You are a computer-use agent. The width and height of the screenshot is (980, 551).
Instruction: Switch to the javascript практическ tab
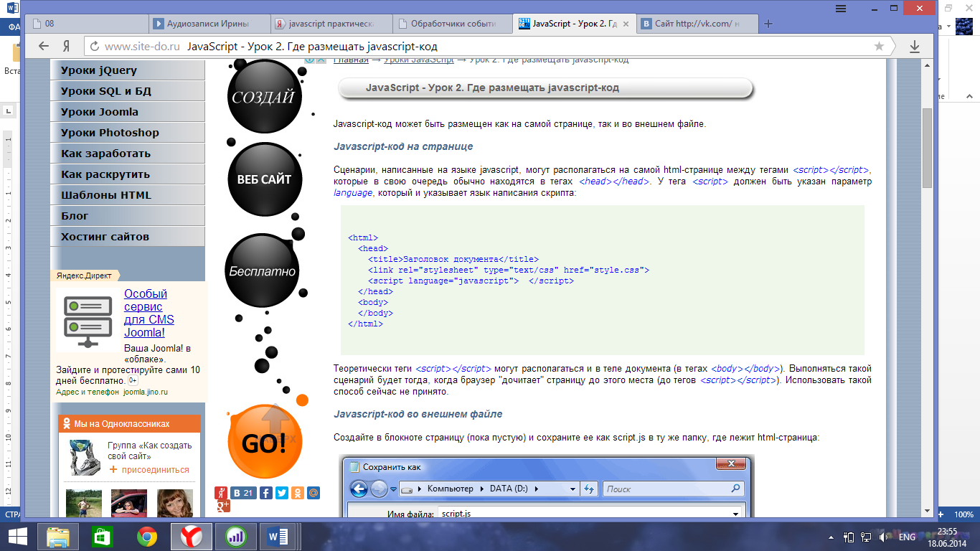[331, 24]
